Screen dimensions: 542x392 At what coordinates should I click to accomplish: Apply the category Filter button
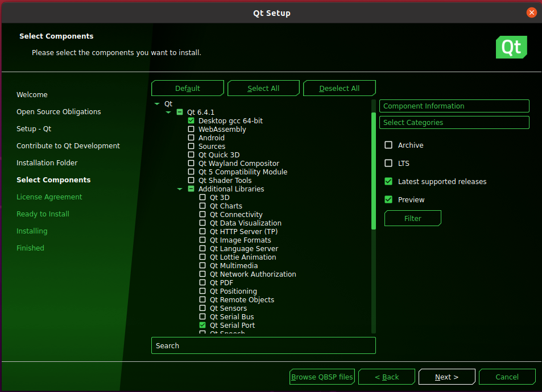coord(413,218)
